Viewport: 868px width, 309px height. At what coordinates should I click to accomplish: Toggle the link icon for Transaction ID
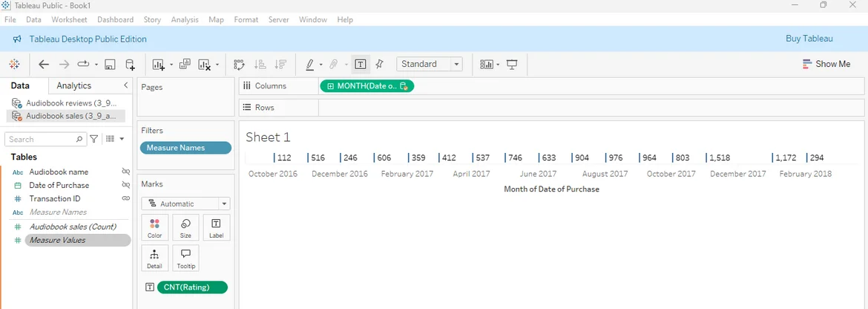[x=126, y=198]
